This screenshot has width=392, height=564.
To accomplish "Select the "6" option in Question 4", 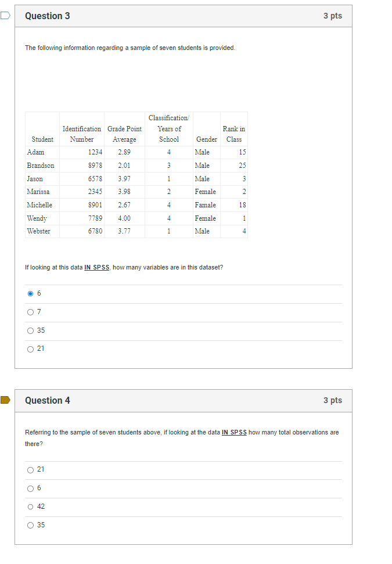I will click(x=31, y=488).
